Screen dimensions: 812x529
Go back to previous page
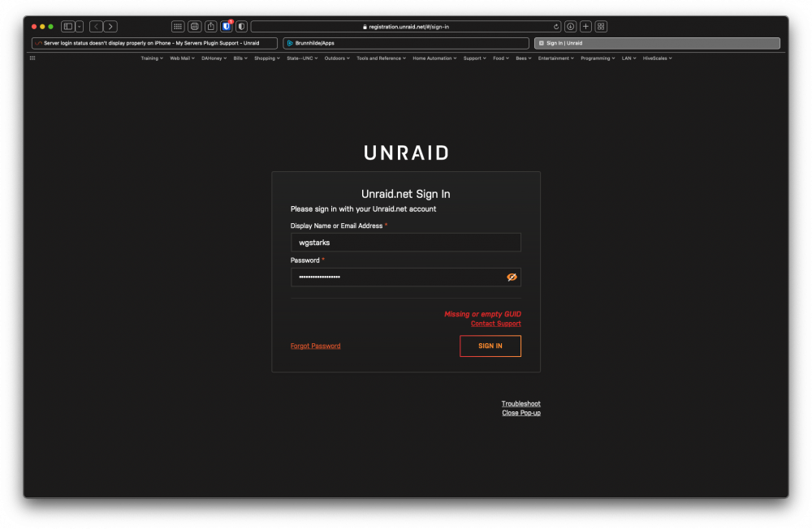[x=97, y=27]
